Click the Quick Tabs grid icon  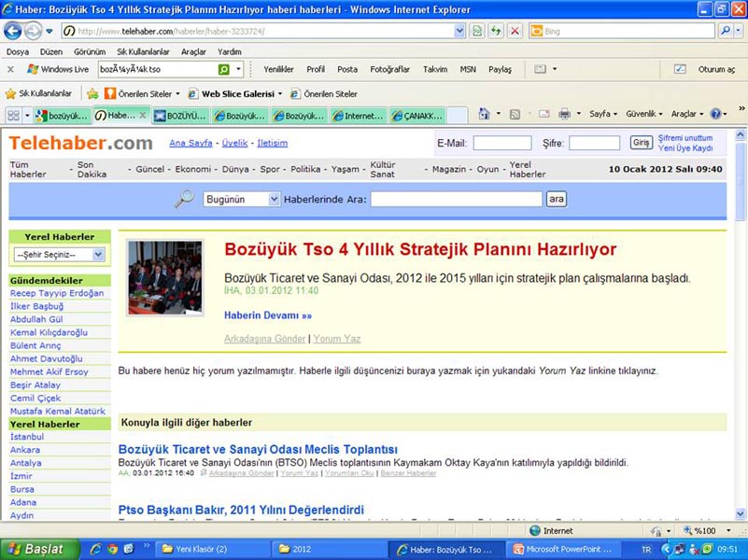[13, 116]
